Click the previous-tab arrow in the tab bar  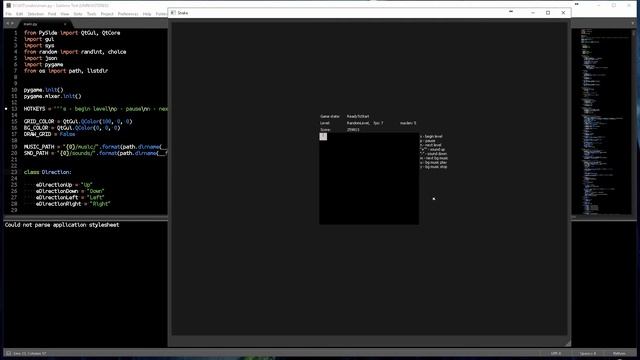(7, 24)
